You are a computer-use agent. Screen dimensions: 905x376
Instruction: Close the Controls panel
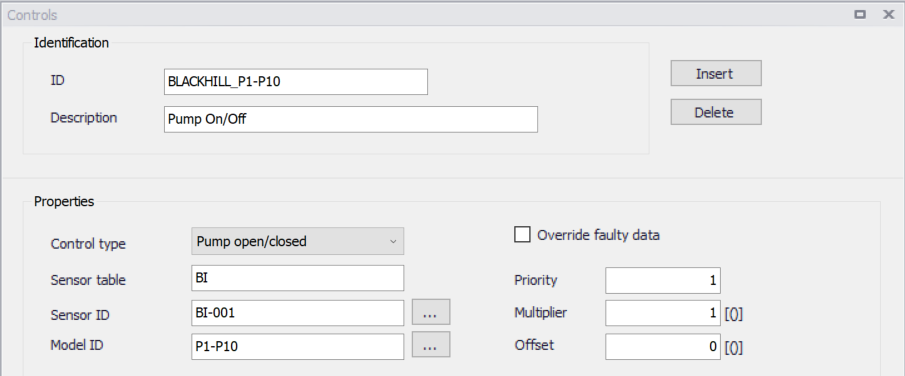pos(889,14)
